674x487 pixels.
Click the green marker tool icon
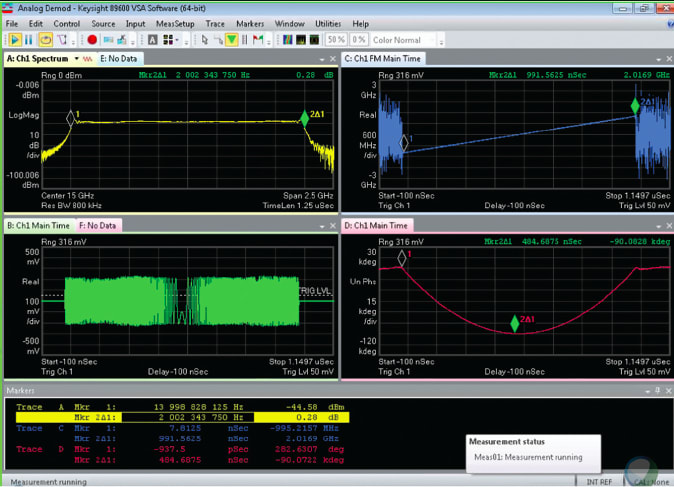click(232, 40)
